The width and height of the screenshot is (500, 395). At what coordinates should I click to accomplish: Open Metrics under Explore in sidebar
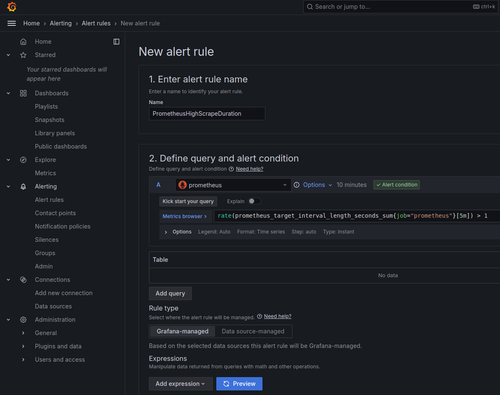coord(45,173)
